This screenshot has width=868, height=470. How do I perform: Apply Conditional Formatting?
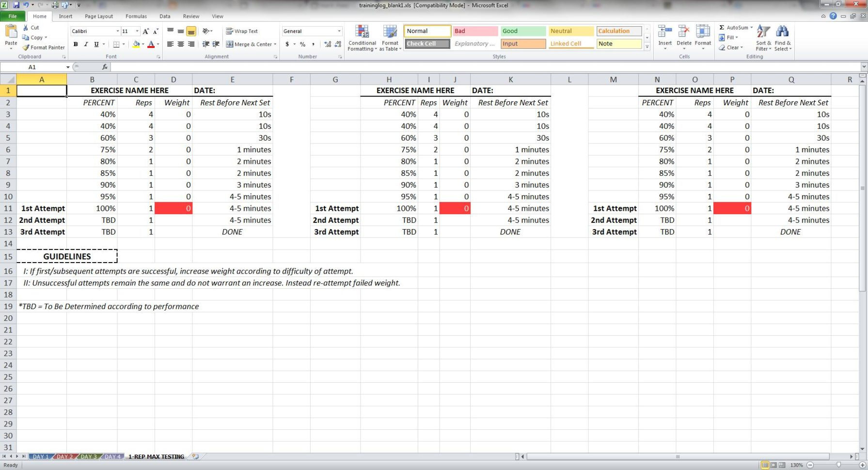(x=362, y=37)
